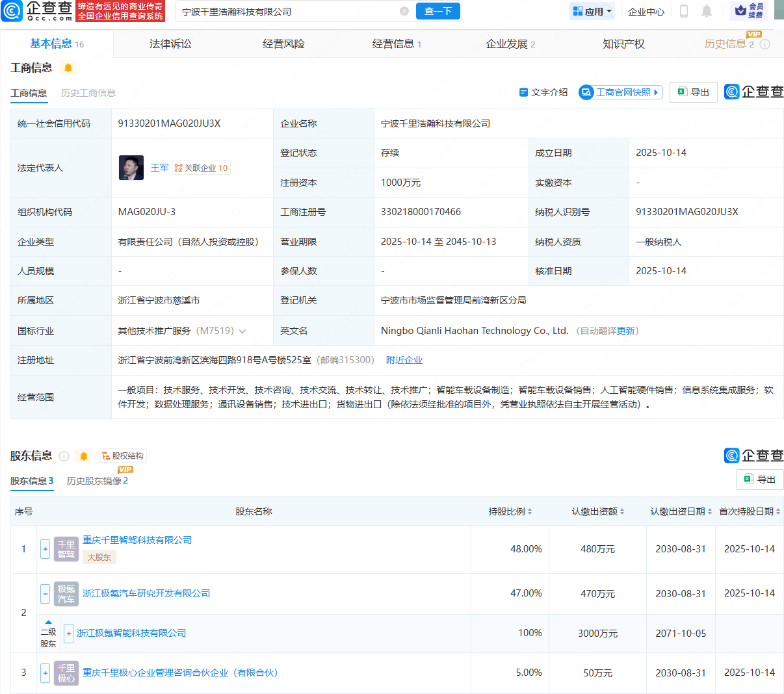Click the bell icon beside 工商信息 heading
784x694 pixels.
(68, 68)
